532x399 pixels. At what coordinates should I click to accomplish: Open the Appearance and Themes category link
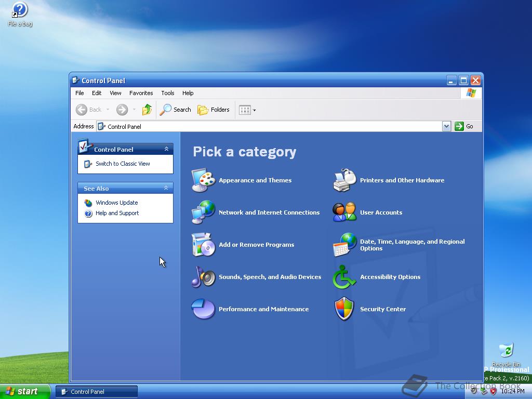coord(255,180)
